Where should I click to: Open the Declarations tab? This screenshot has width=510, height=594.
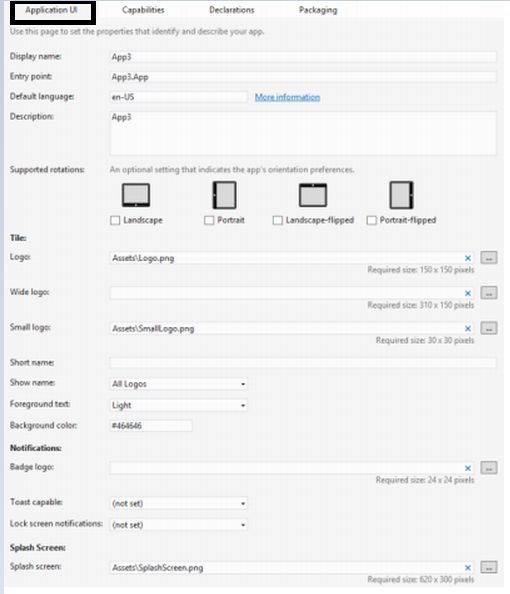tap(232, 10)
